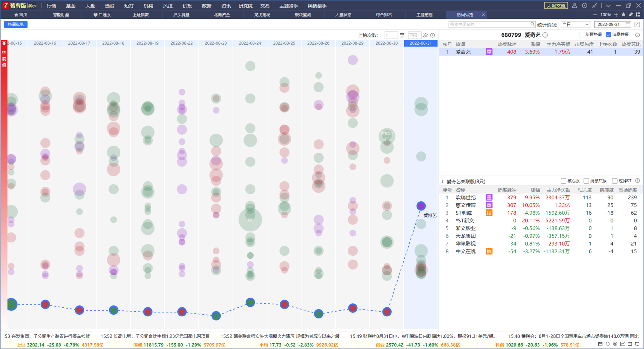This screenshot has width=644, height=349.
Task: Click the layout panel icon in tab bar
Action: click(x=638, y=15)
